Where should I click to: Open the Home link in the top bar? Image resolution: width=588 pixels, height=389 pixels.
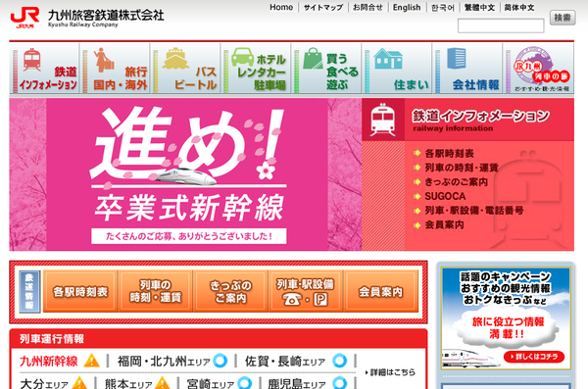(281, 8)
